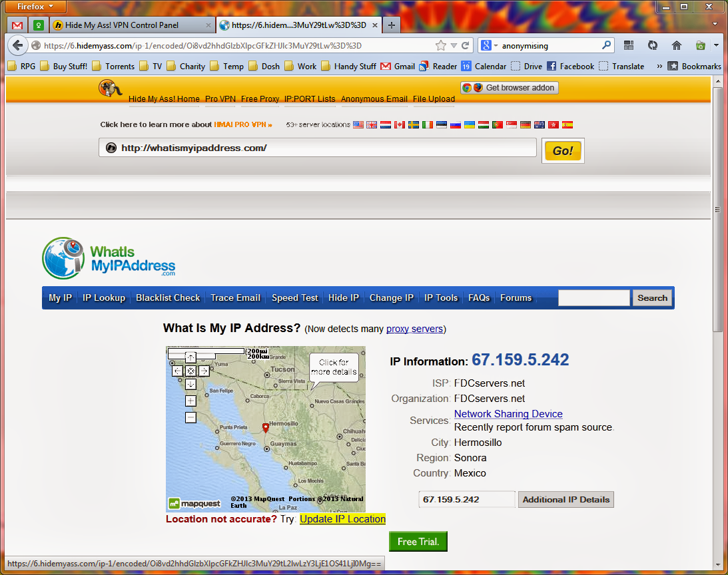The height and width of the screenshot is (575, 728).
Task: Reload the page with the refresh icon
Action: click(x=465, y=45)
